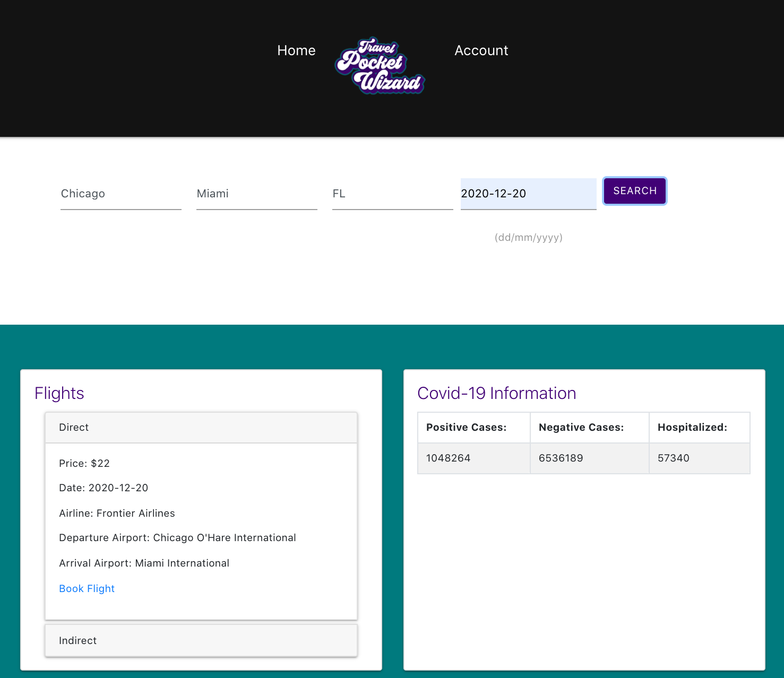Select the Departure Airport Chicago O'Hare line
Image resolution: width=784 pixels, height=678 pixels.
(x=177, y=537)
